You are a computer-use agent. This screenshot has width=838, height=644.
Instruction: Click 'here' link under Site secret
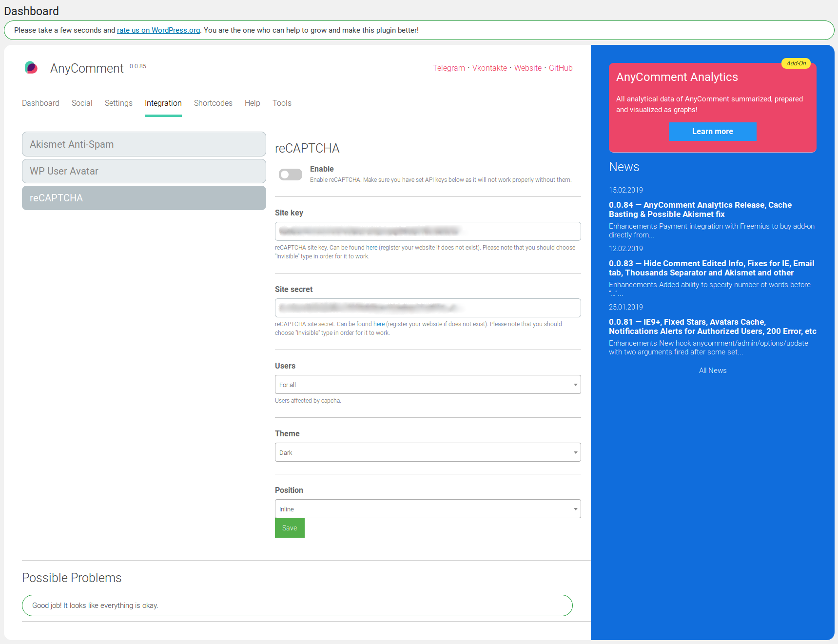379,324
